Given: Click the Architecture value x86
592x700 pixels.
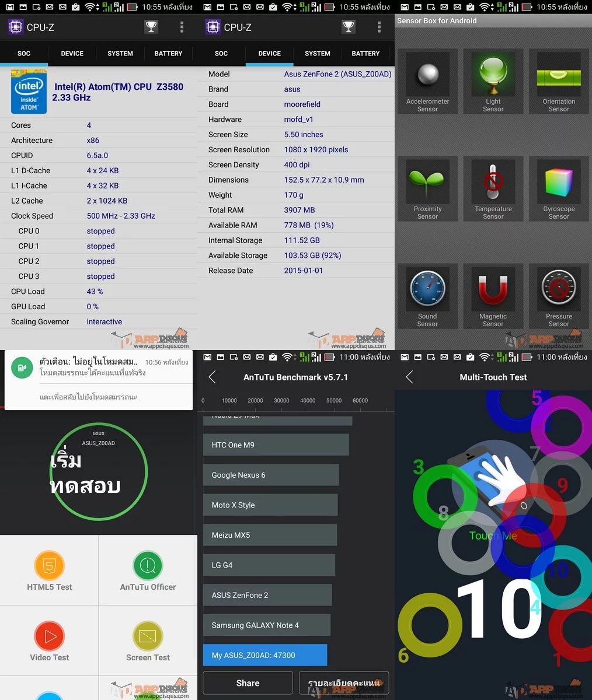Looking at the screenshot, I should [93, 141].
